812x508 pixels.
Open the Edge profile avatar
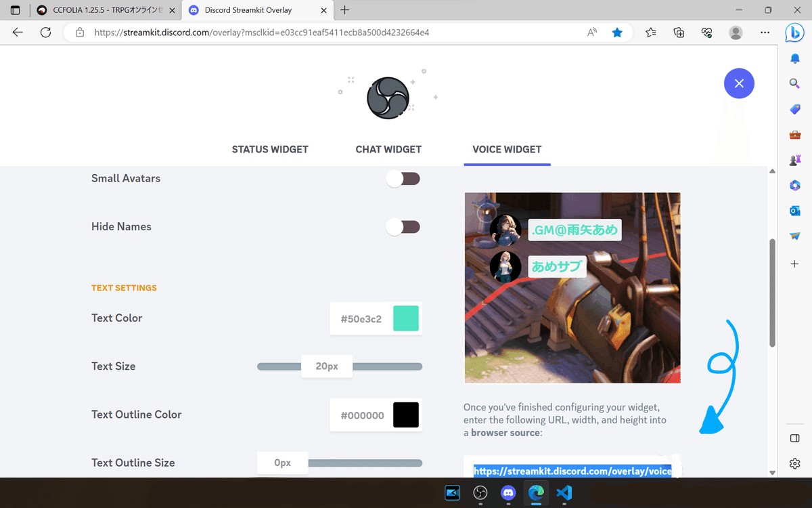click(x=736, y=33)
